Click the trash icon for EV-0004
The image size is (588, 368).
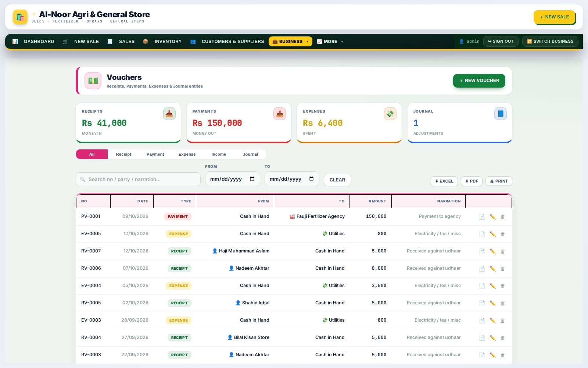click(x=502, y=286)
